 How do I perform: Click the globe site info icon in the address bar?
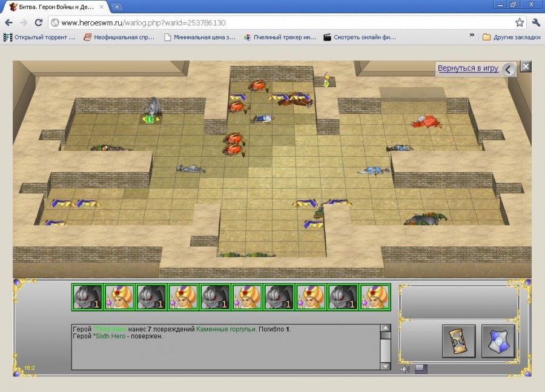tap(55, 23)
